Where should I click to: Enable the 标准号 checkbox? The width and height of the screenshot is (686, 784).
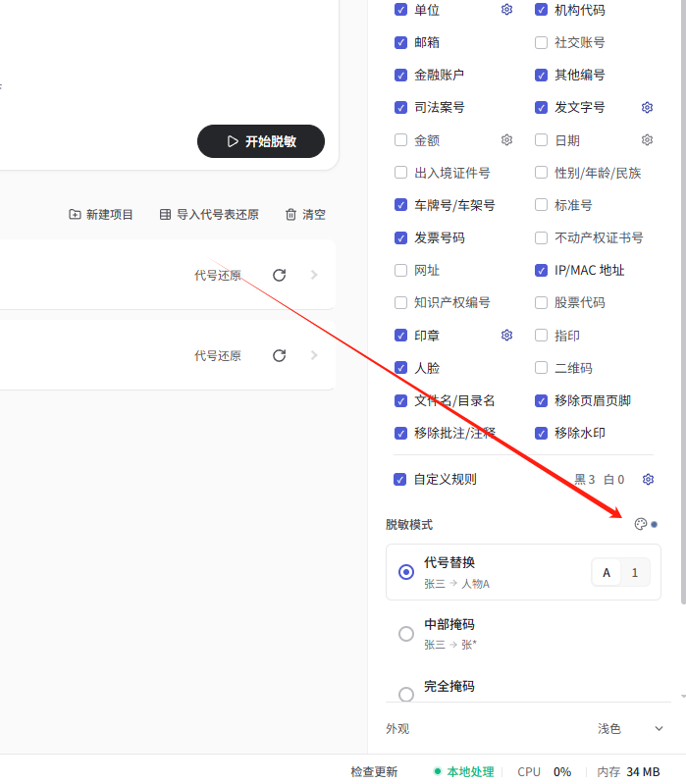click(541, 205)
